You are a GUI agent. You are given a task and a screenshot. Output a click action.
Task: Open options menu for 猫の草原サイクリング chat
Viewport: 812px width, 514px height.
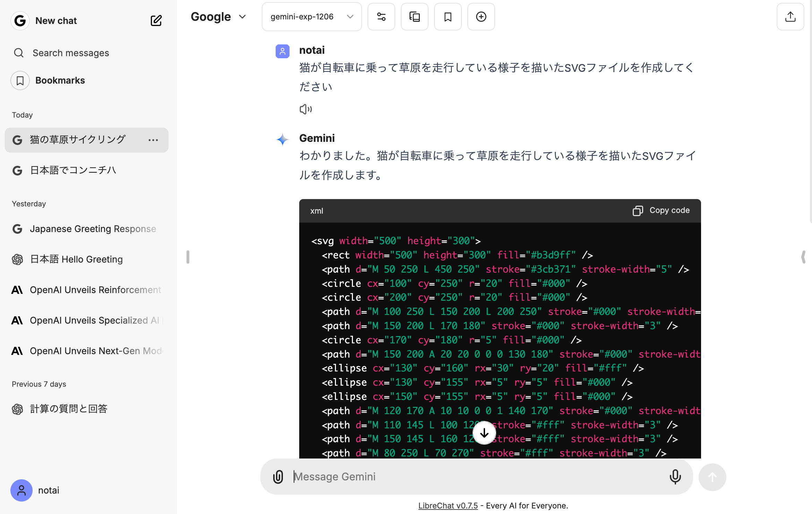[x=153, y=140]
